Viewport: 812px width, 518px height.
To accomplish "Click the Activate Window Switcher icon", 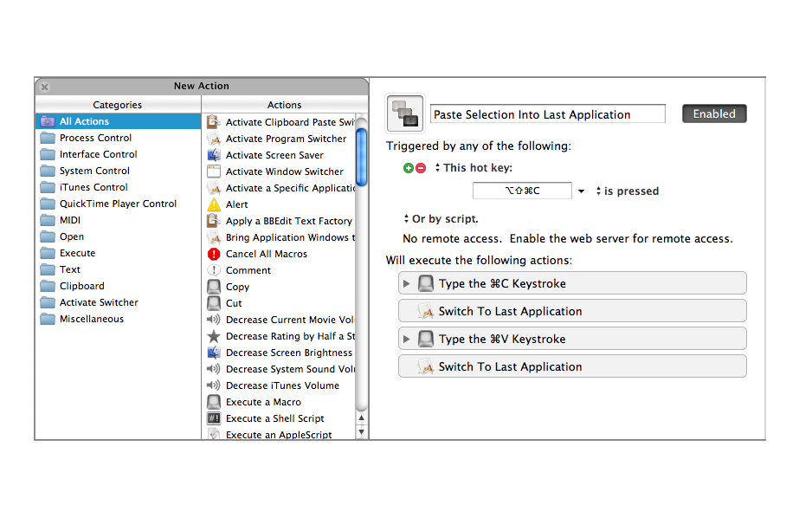I will tap(214, 172).
